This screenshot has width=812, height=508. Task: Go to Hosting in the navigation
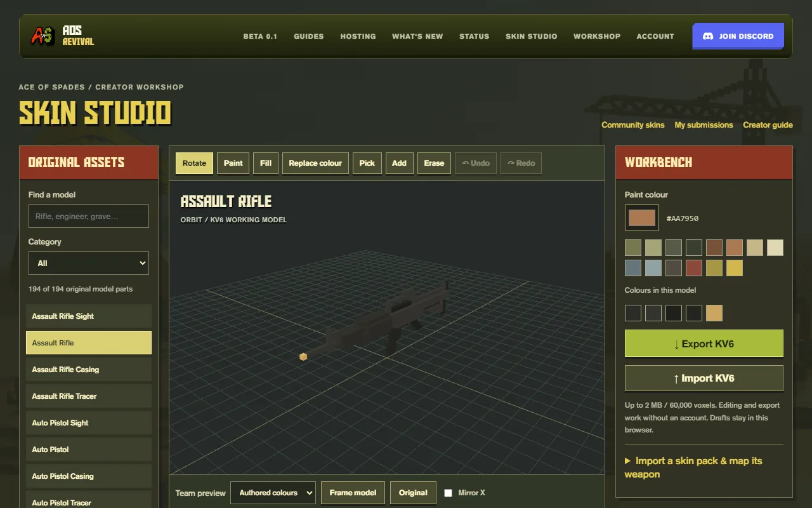[x=358, y=36]
